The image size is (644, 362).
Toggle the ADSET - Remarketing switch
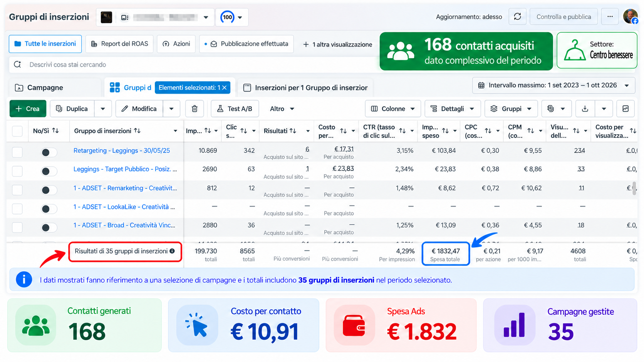click(49, 190)
